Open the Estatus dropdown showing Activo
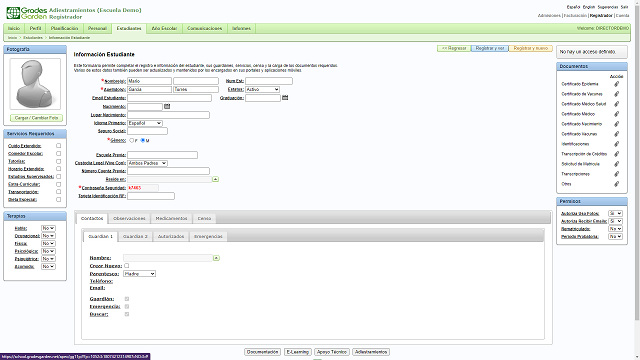The height and width of the screenshot is (360, 640). click(x=262, y=89)
